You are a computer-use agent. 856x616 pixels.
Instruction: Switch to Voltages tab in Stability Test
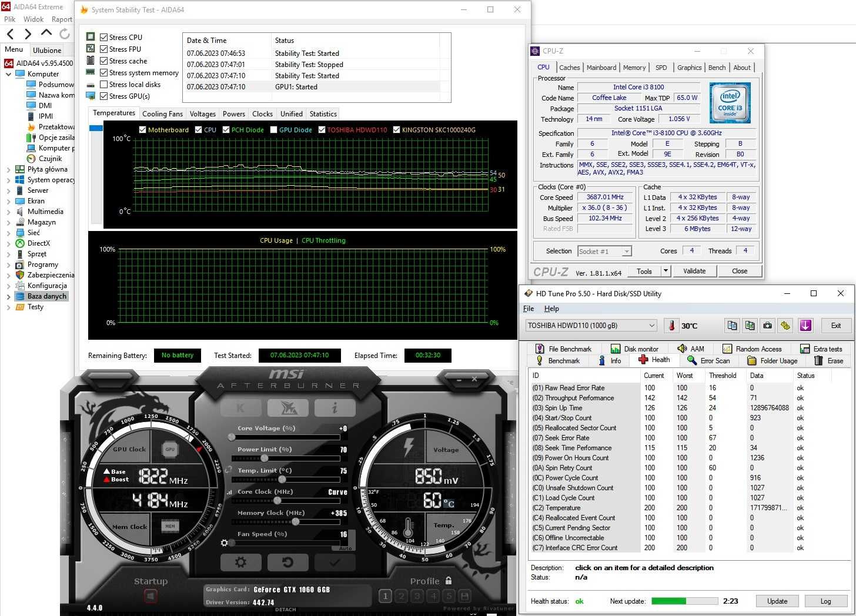coord(203,114)
